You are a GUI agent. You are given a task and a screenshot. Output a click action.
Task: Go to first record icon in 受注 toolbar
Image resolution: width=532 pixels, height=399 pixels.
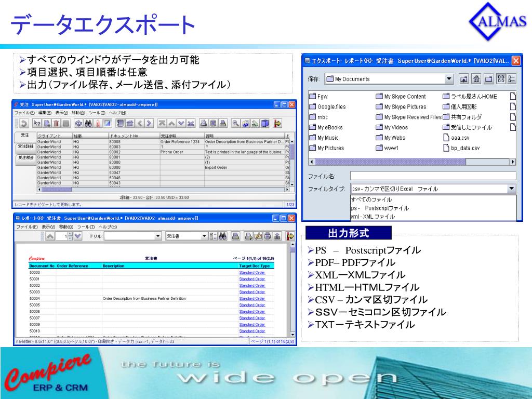[x=162, y=124]
